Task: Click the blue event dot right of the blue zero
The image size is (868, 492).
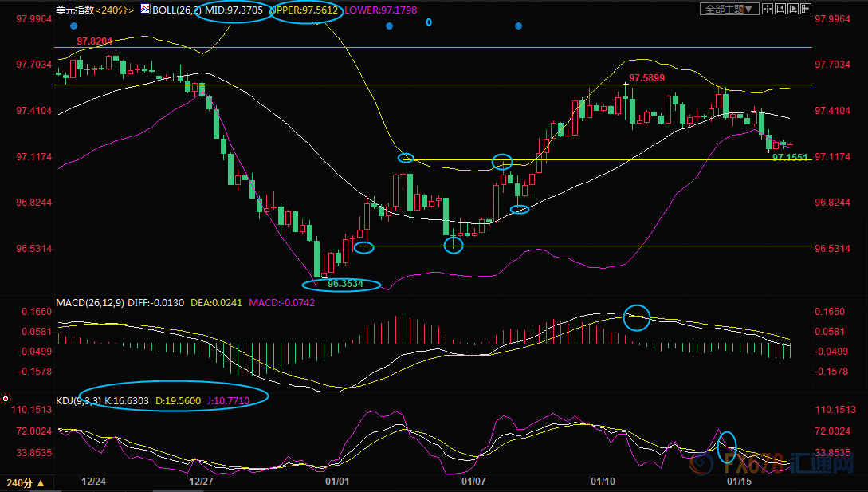Action: (x=518, y=26)
